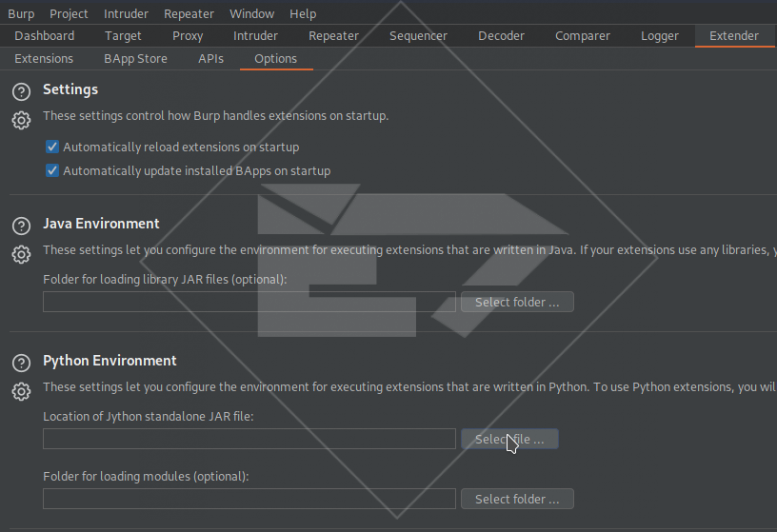Open gear options for Java Environment
Viewport: 777px width, 532px height.
click(x=21, y=255)
